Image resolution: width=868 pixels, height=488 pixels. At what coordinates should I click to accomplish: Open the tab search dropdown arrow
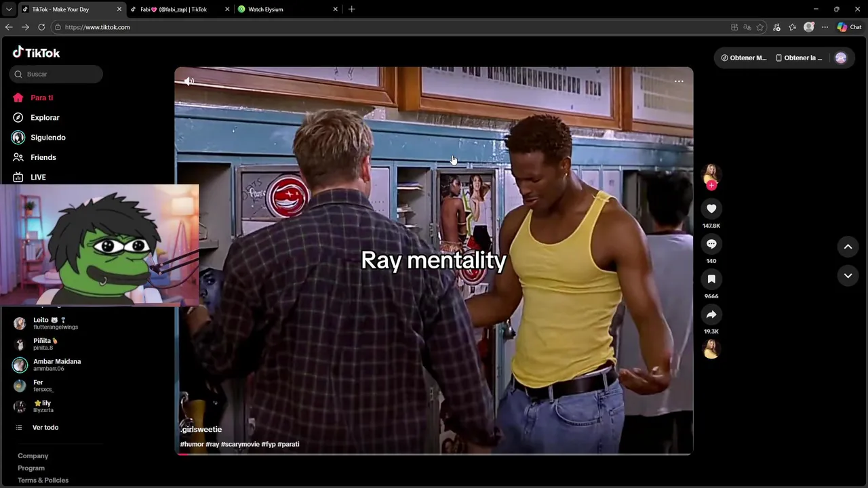coord(9,9)
